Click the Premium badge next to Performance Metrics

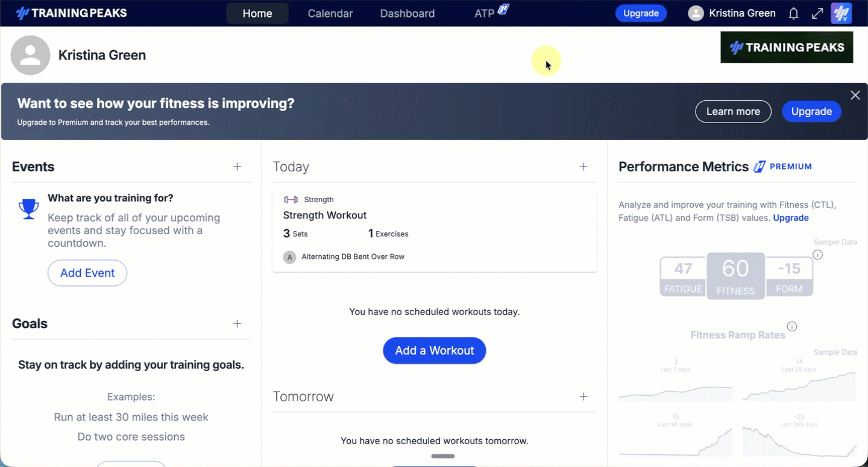783,167
